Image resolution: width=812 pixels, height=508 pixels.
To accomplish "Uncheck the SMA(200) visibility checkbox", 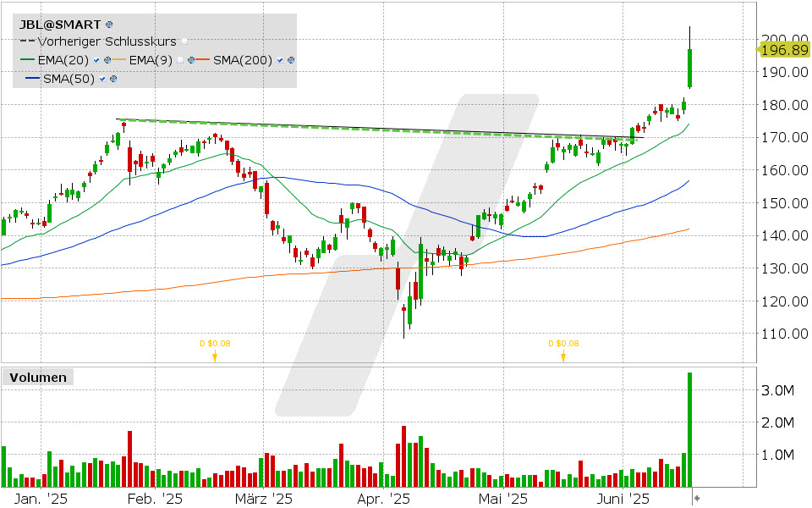I will (280, 60).
